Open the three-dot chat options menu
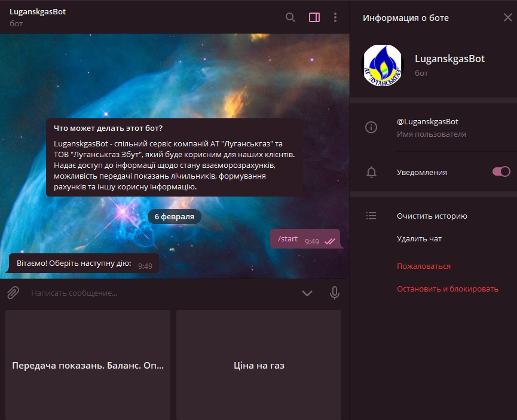 [335, 17]
